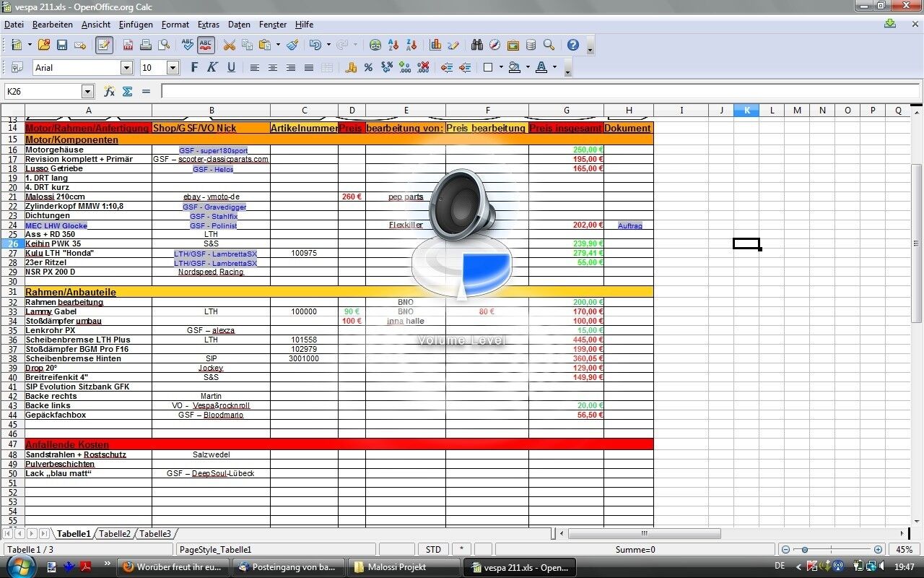Open the Name Box dropdown arrow
Viewport: 924px width, 578px height.
pyautogui.click(x=87, y=92)
